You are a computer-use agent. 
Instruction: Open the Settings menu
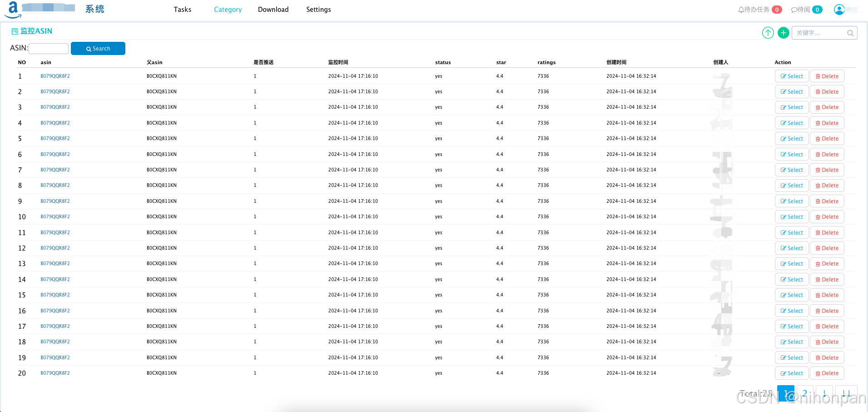click(x=318, y=9)
